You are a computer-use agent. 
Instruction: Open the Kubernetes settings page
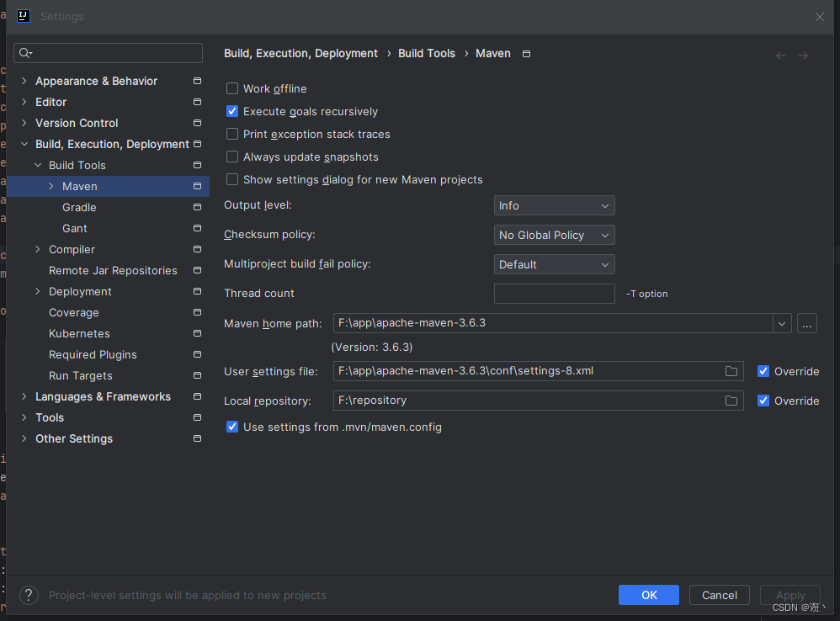click(79, 333)
